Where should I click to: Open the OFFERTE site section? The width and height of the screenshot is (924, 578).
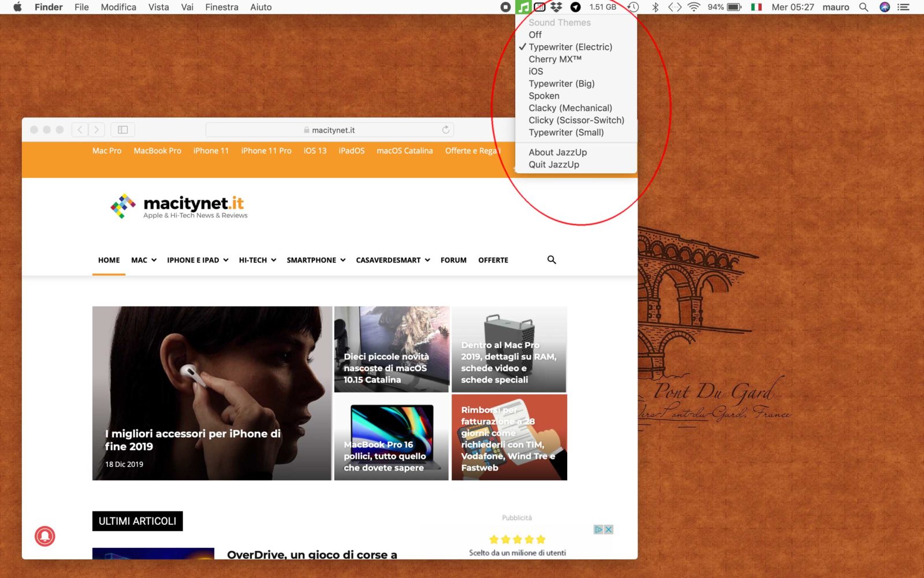click(493, 260)
